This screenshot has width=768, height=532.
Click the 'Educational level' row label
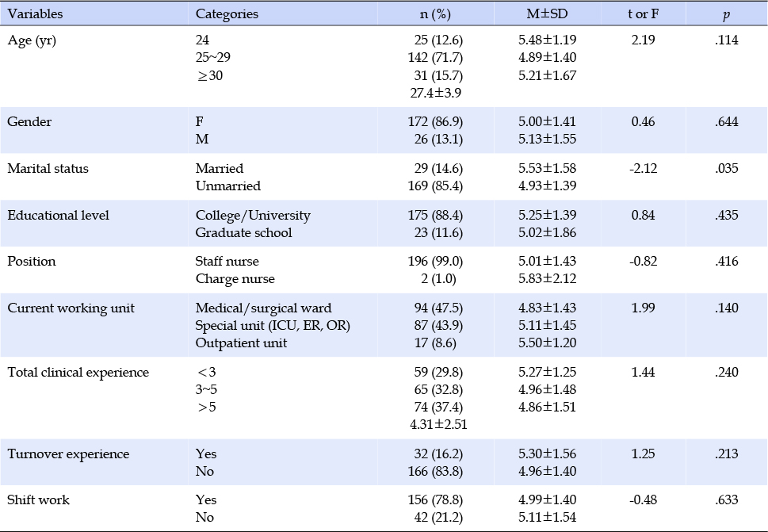point(58,215)
